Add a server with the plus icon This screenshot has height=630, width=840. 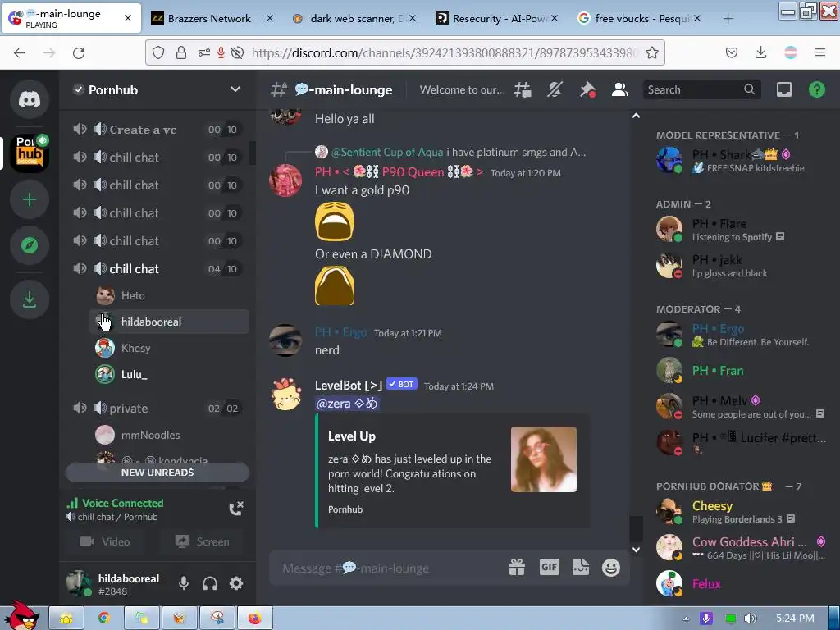pos(30,200)
